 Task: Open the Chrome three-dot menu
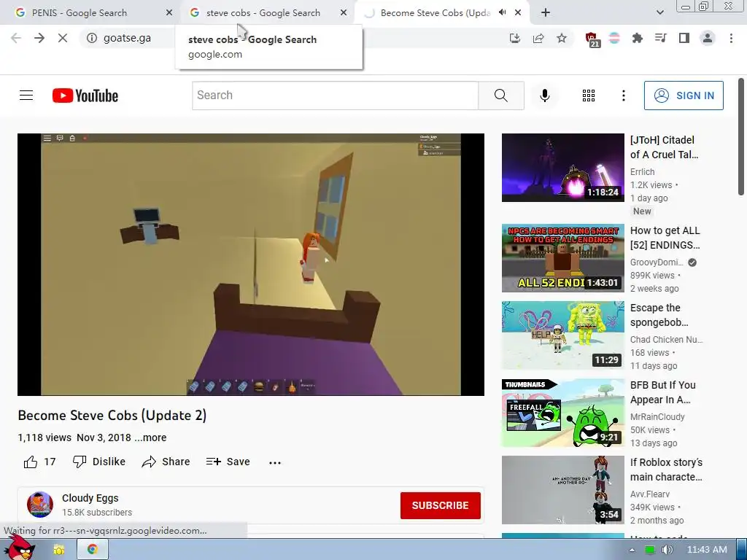[731, 38]
